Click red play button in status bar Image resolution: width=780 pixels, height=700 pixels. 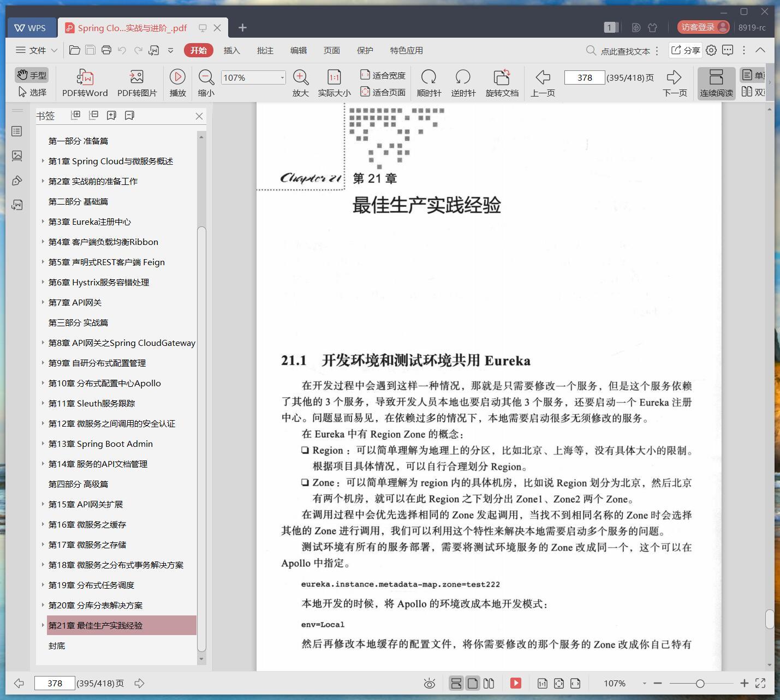point(515,683)
